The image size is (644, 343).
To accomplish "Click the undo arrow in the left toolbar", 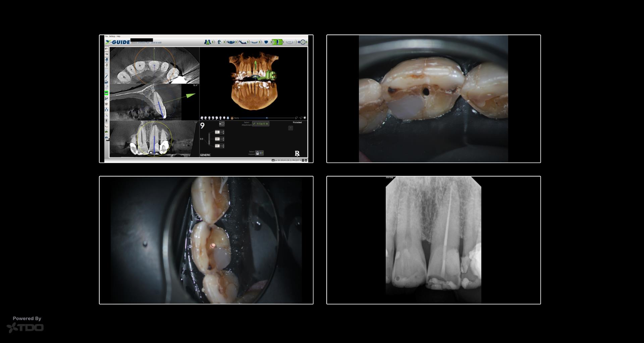I will 106,49.
